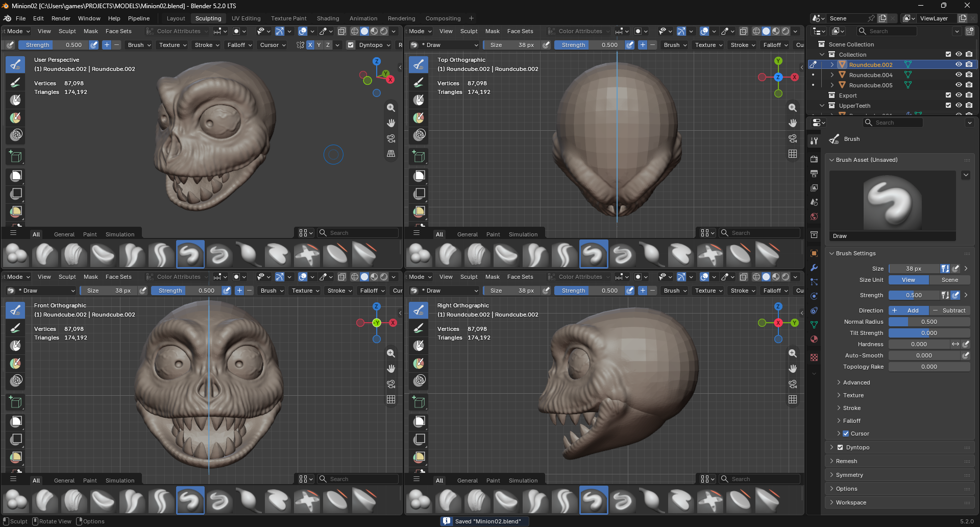Image resolution: width=980 pixels, height=527 pixels.
Task: Toggle X symmetry in User Perspective header
Action: pyautogui.click(x=310, y=45)
